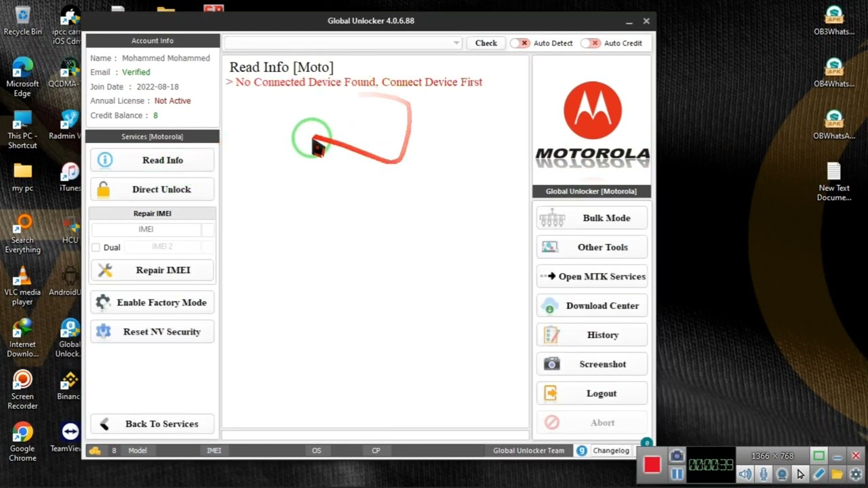Open Microsoft Edge desktop shortcut
The height and width of the screenshot is (488, 868).
22,77
